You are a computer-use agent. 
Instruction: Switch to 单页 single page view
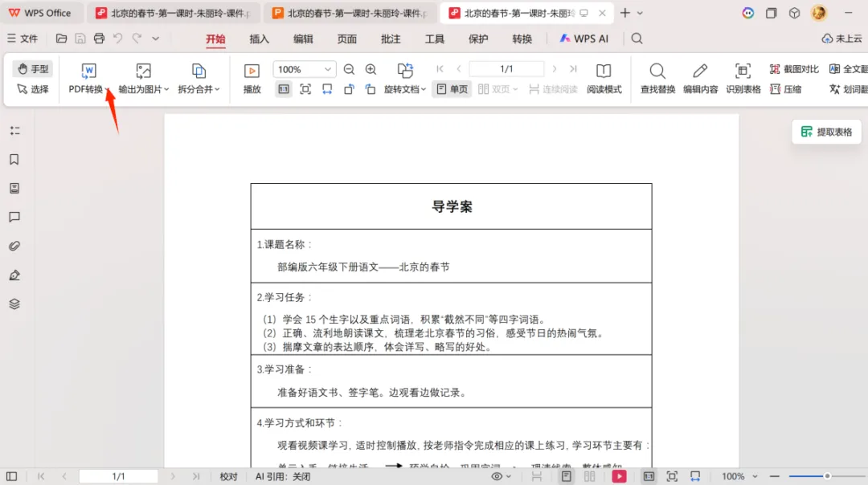452,89
